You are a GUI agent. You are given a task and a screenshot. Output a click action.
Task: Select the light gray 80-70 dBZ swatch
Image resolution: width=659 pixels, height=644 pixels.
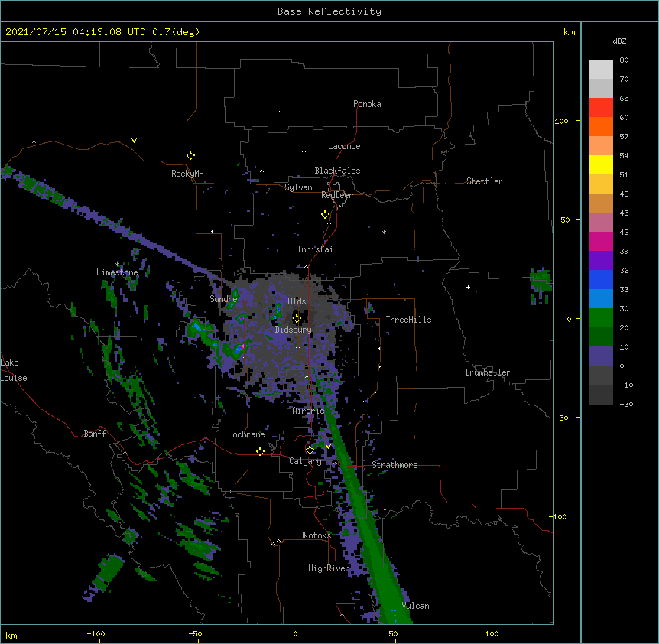(x=601, y=70)
